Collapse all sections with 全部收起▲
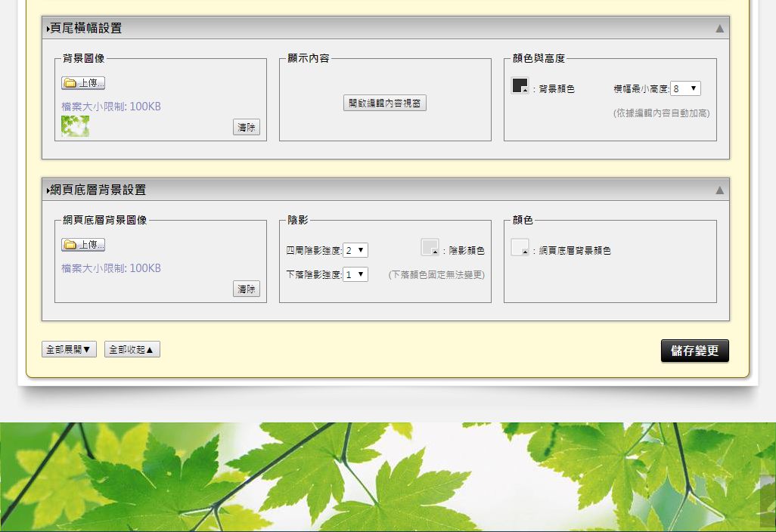The height and width of the screenshot is (532, 776). coord(132,350)
